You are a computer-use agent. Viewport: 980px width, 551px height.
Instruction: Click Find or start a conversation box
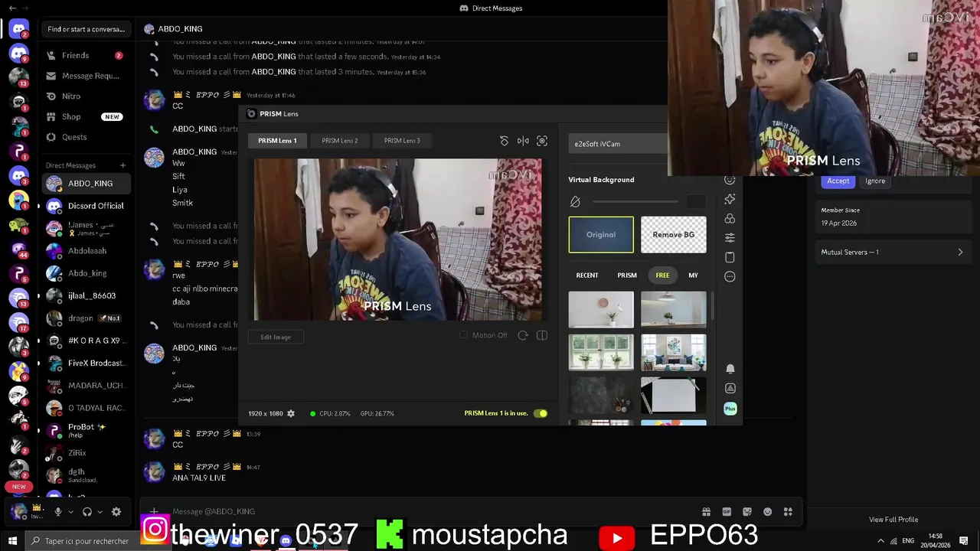click(86, 29)
